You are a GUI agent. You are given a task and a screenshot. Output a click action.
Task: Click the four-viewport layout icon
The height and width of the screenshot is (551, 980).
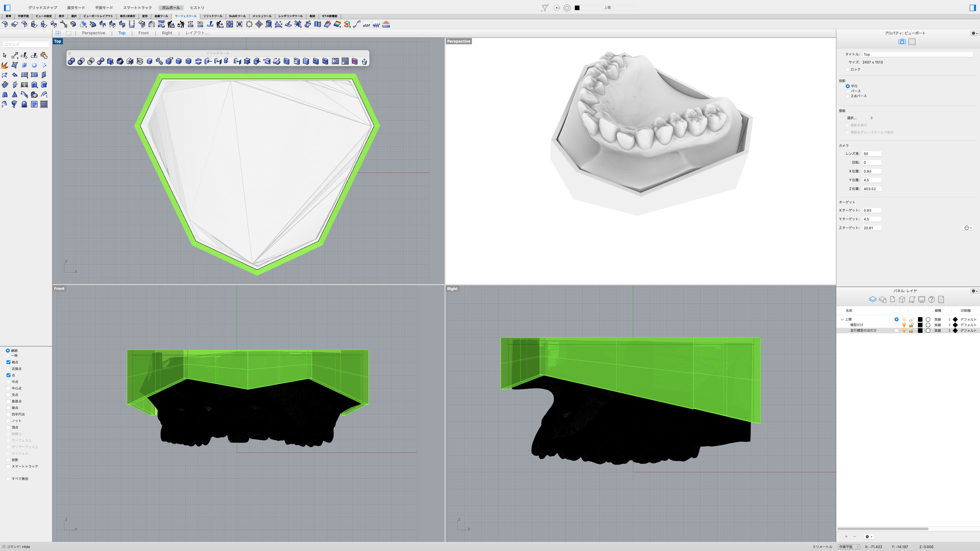(x=58, y=33)
